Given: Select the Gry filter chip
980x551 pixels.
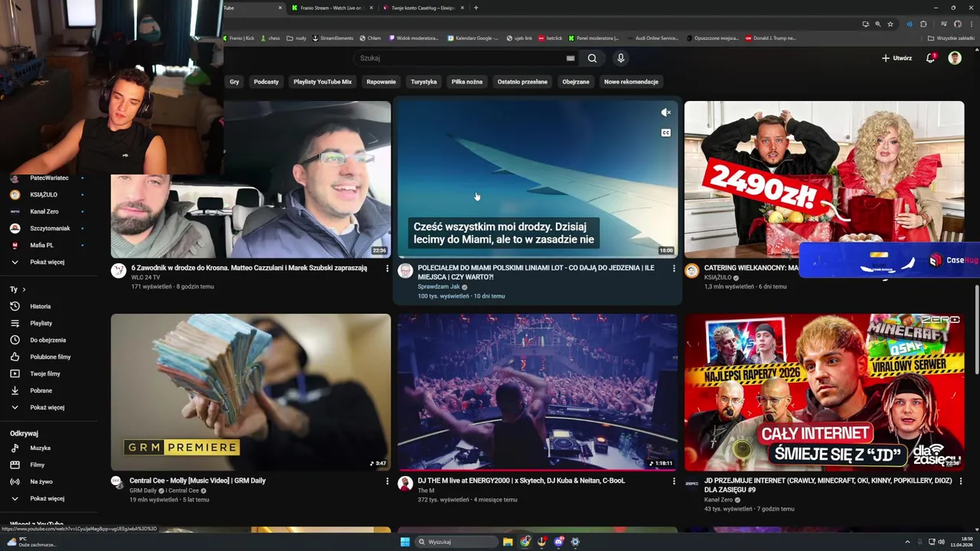Looking at the screenshot, I should (234, 82).
